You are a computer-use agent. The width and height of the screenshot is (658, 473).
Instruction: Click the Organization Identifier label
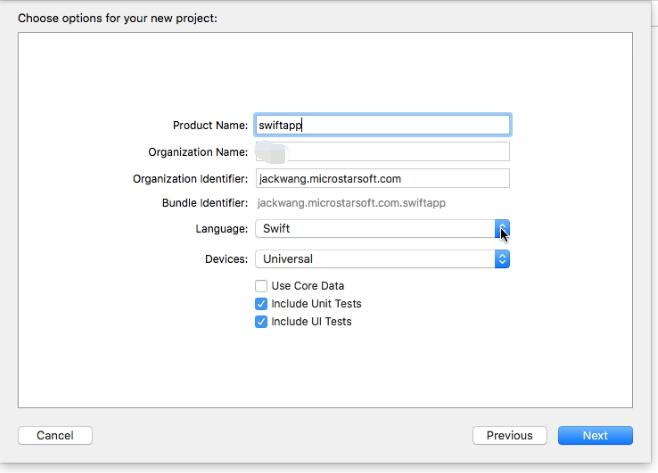[x=190, y=179]
